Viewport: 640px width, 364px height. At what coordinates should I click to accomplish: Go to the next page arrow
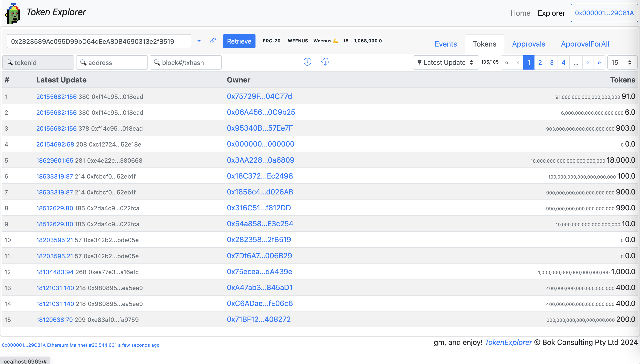(588, 62)
